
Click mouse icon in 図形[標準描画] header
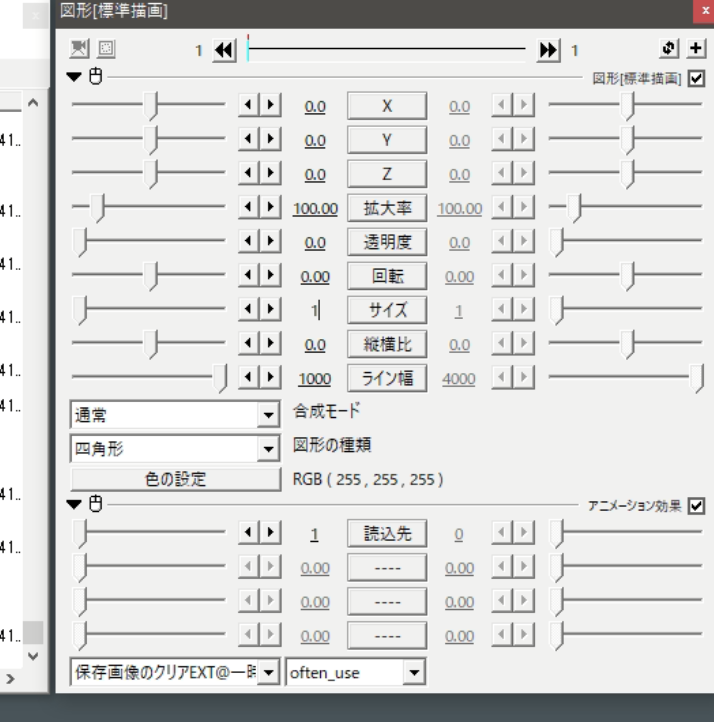tap(95, 76)
